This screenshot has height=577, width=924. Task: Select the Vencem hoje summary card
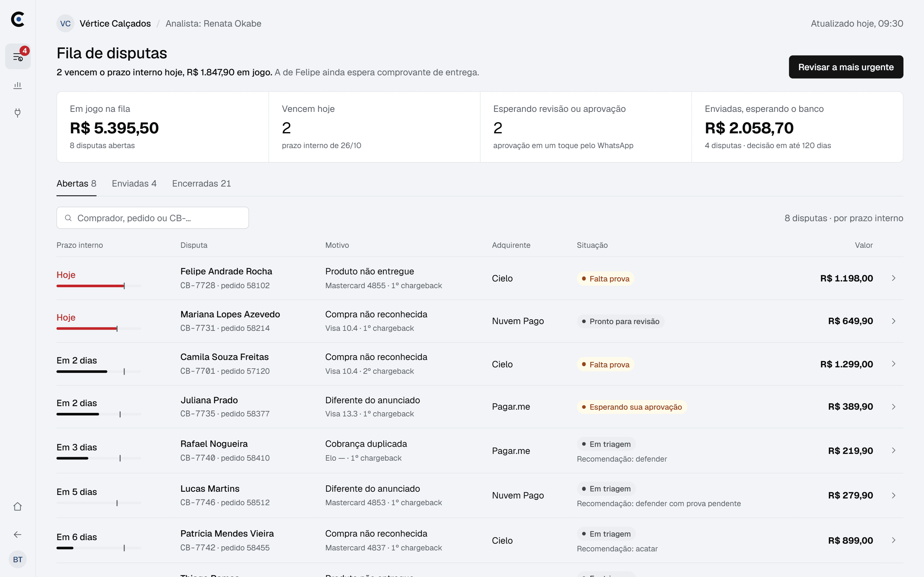[x=374, y=127]
